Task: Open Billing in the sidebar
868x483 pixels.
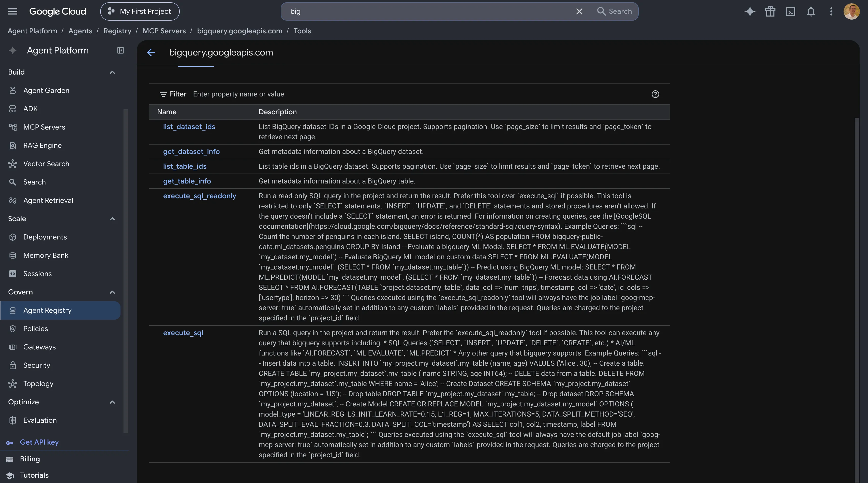Action: pyautogui.click(x=30, y=459)
